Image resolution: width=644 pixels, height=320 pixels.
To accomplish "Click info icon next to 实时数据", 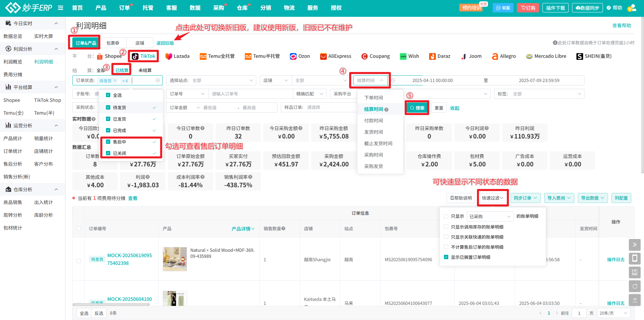I will coord(93,119).
